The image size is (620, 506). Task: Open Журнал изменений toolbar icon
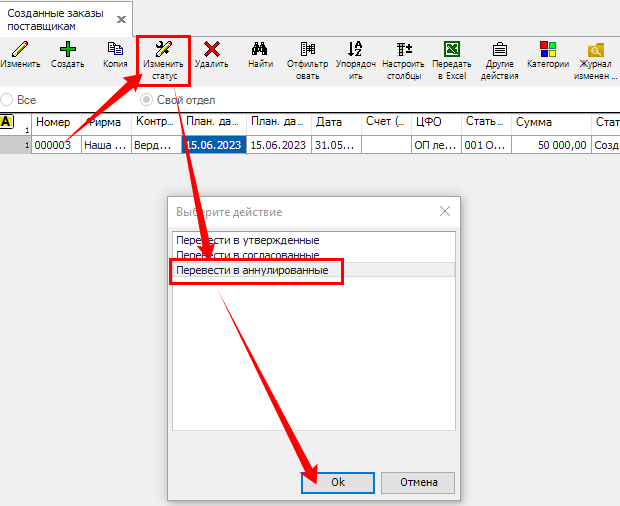pyautogui.click(x=596, y=50)
